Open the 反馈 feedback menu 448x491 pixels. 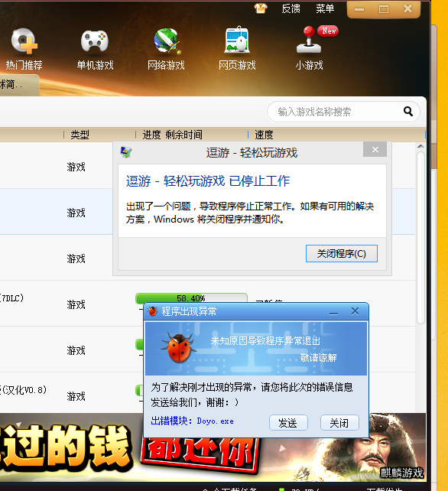[x=291, y=8]
